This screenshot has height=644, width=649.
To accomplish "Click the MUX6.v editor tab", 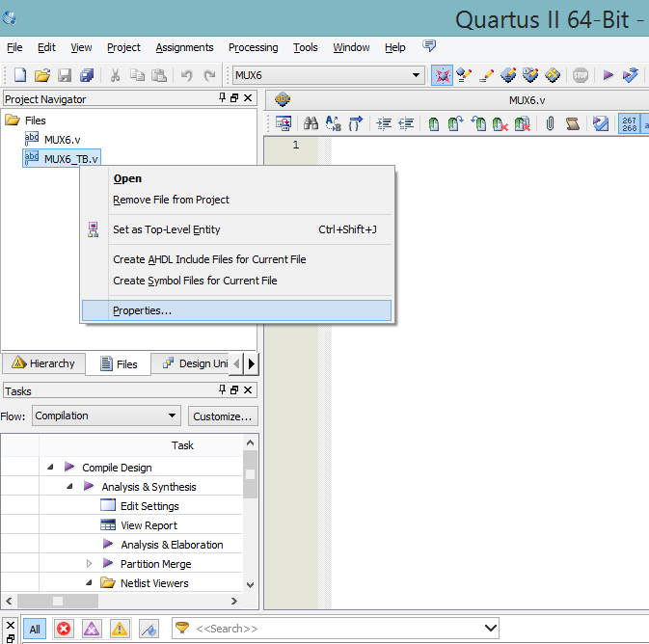I will tap(527, 100).
